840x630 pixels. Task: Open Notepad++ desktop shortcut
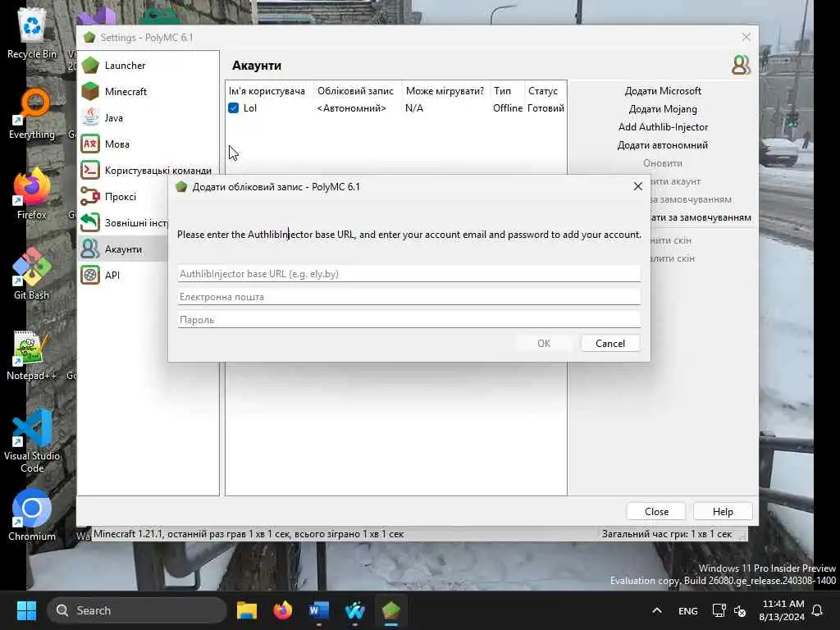coord(32,354)
